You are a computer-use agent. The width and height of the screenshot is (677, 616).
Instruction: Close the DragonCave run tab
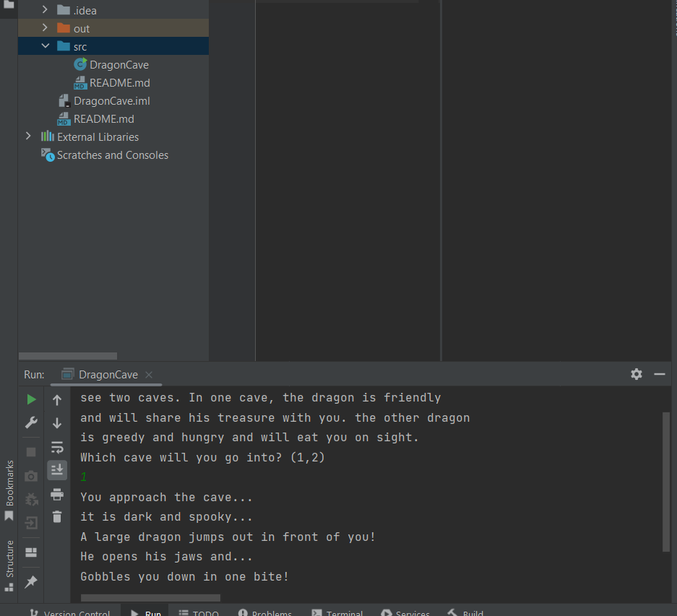coord(149,375)
